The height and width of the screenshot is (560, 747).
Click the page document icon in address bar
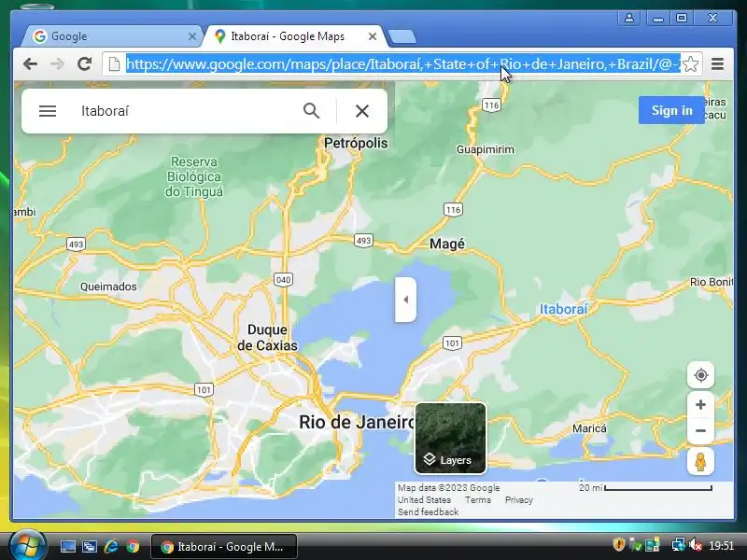114,63
